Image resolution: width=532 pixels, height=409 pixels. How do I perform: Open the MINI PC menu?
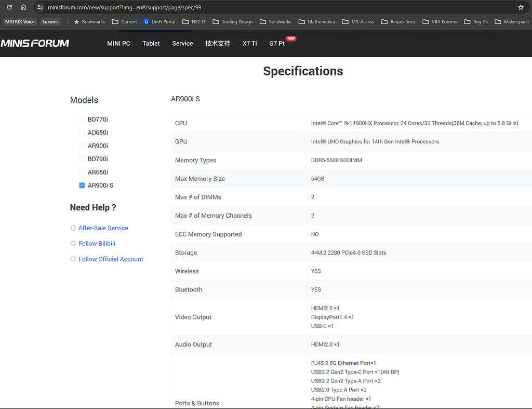point(118,44)
